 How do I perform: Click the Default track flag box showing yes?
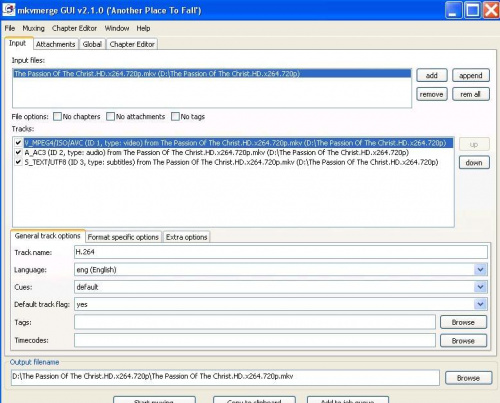pos(281,304)
